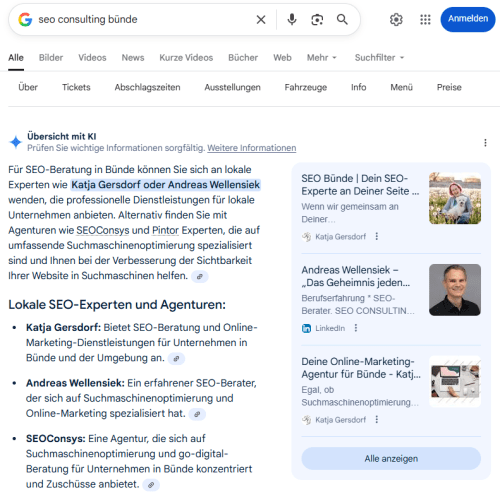Click heading Lokale SEO-Experten und Agenturen
Screen dimensions: 500x497
[117, 305]
